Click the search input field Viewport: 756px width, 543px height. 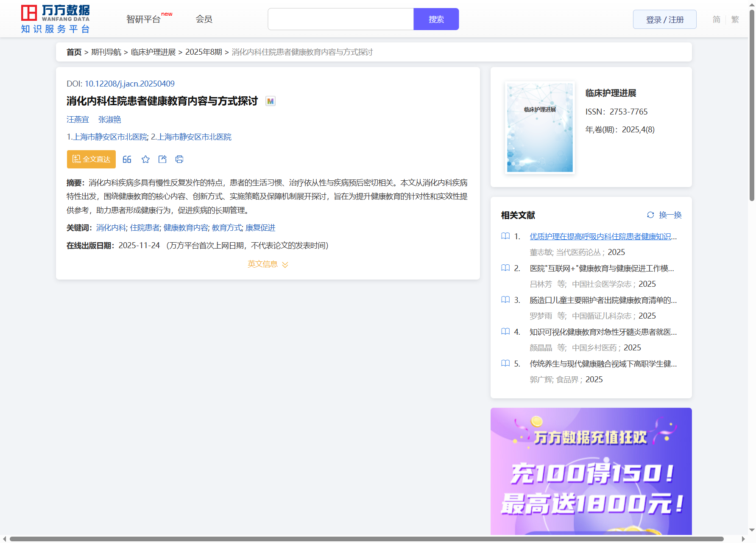[340, 19]
